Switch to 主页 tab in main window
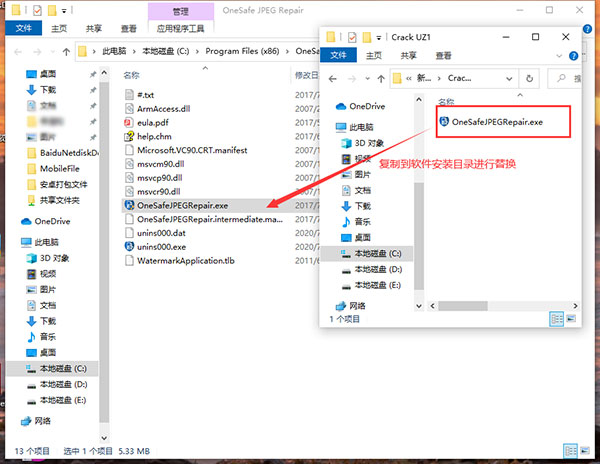 pyautogui.click(x=59, y=28)
